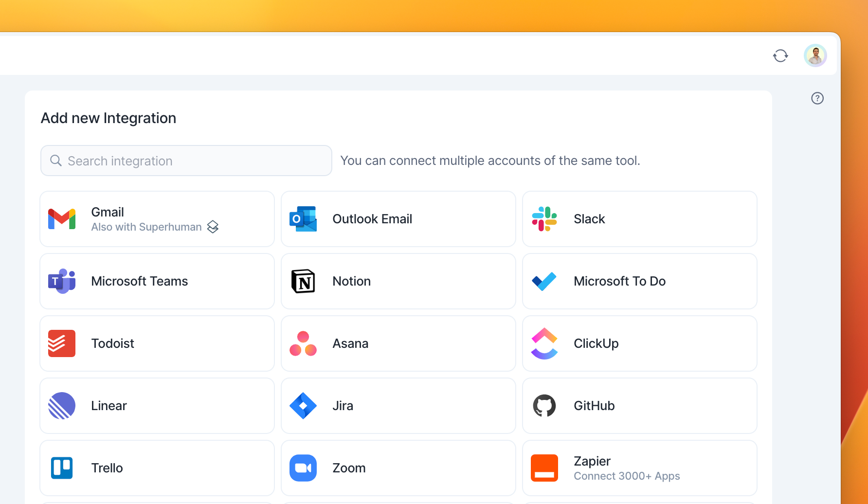This screenshot has height=504, width=868.
Task: Choose the Asana integration
Action: (398, 343)
